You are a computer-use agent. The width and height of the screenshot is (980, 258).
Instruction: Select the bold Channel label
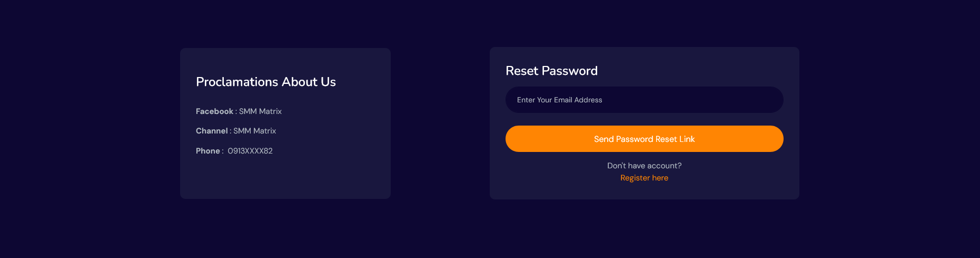pos(212,131)
